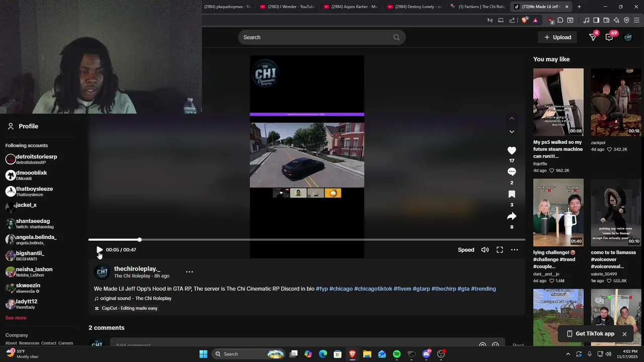
Task: Open the Brave hamburger main menu
Action: [636, 20]
